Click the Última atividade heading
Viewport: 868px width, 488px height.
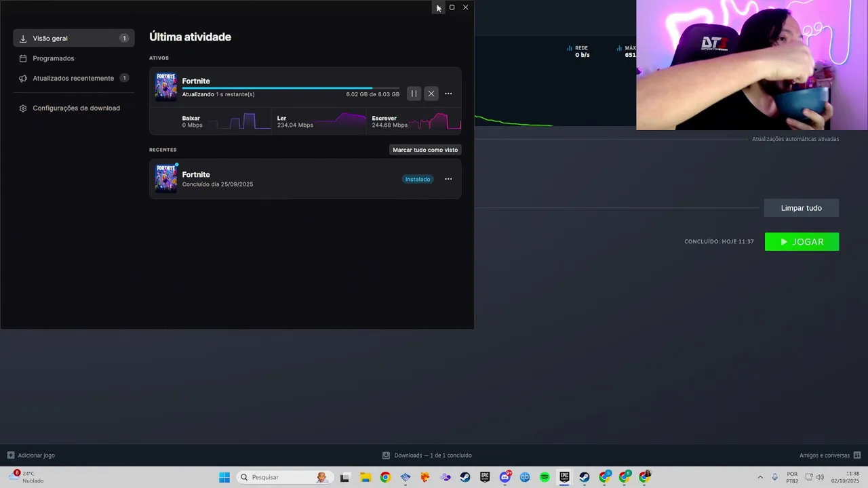click(x=190, y=37)
